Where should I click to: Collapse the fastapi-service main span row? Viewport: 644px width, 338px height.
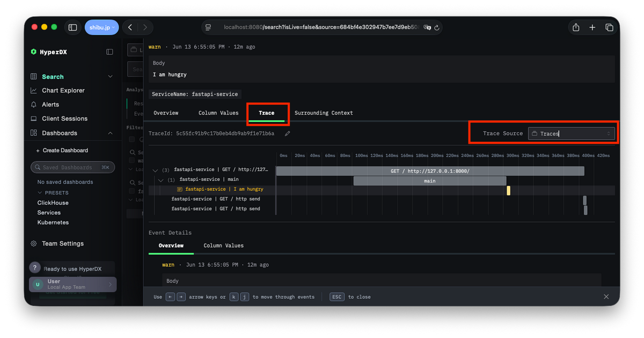(x=160, y=180)
